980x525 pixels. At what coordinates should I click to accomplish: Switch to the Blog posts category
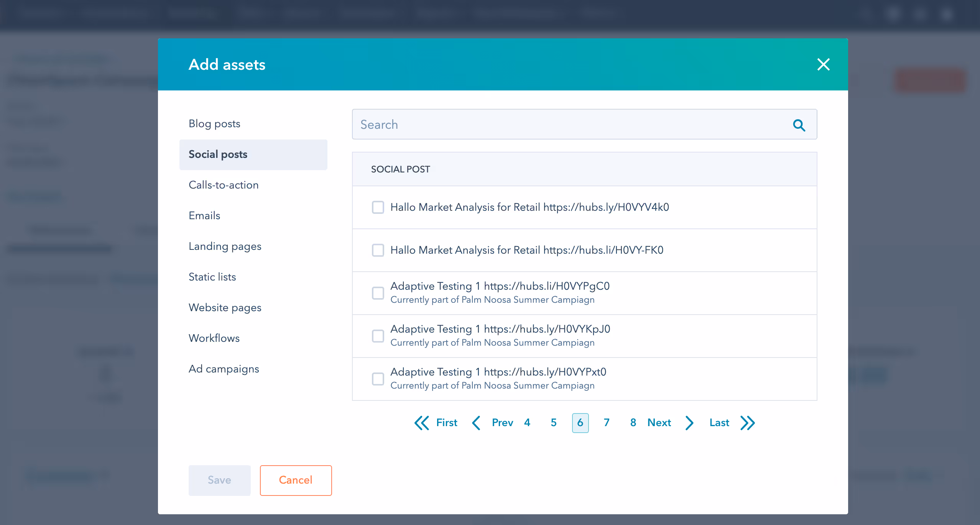[x=214, y=123]
